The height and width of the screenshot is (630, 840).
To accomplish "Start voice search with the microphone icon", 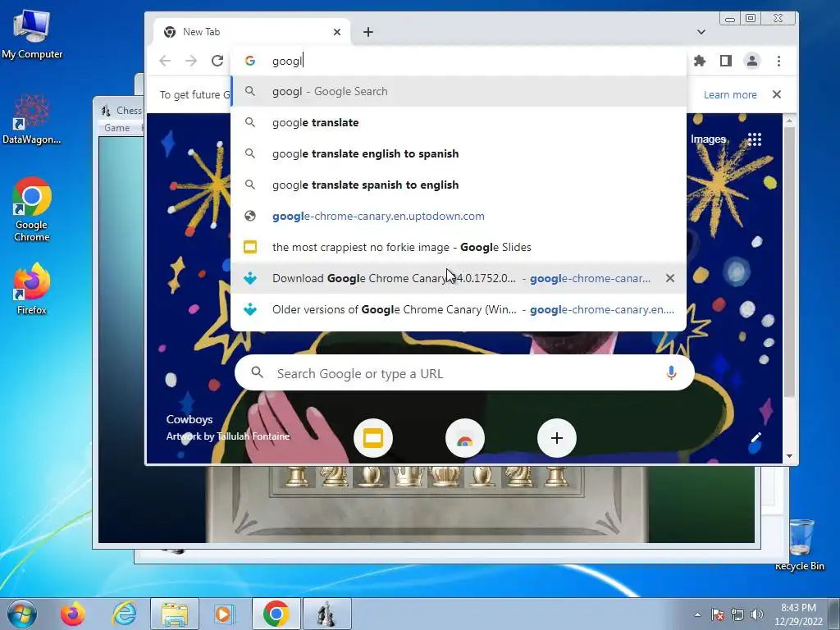I will (x=671, y=373).
